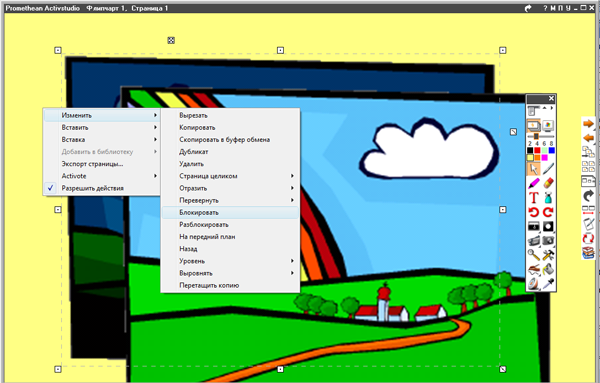Screen dimensions: 600x383
Task: Select the red Text tool
Action: pos(533,197)
